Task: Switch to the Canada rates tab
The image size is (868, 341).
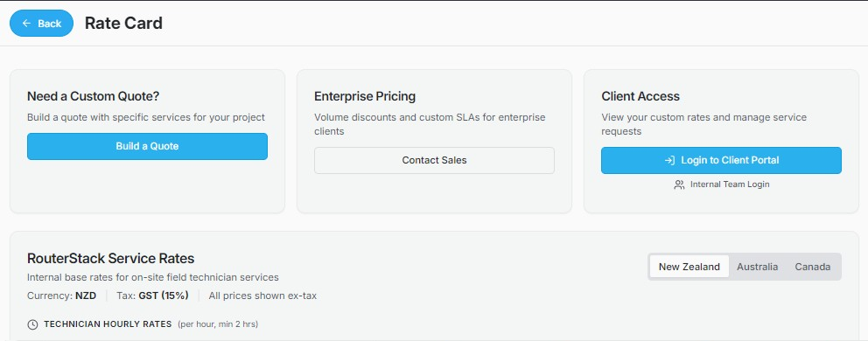Action: [813, 267]
